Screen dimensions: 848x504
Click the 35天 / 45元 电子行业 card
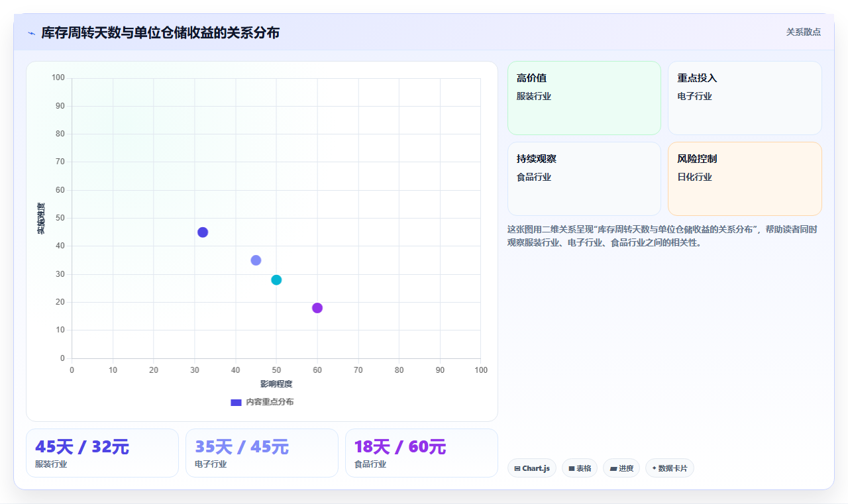click(x=262, y=453)
